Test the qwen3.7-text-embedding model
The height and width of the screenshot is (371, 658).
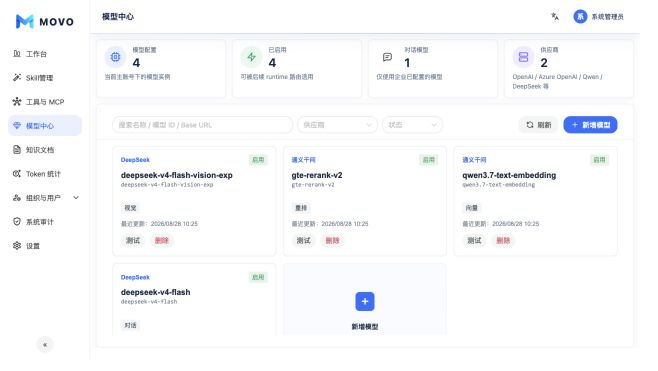pos(475,240)
